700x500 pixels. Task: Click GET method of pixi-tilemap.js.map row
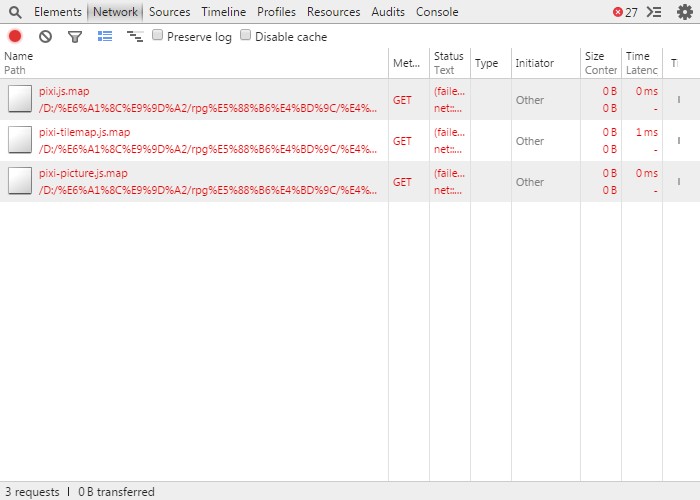(402, 141)
